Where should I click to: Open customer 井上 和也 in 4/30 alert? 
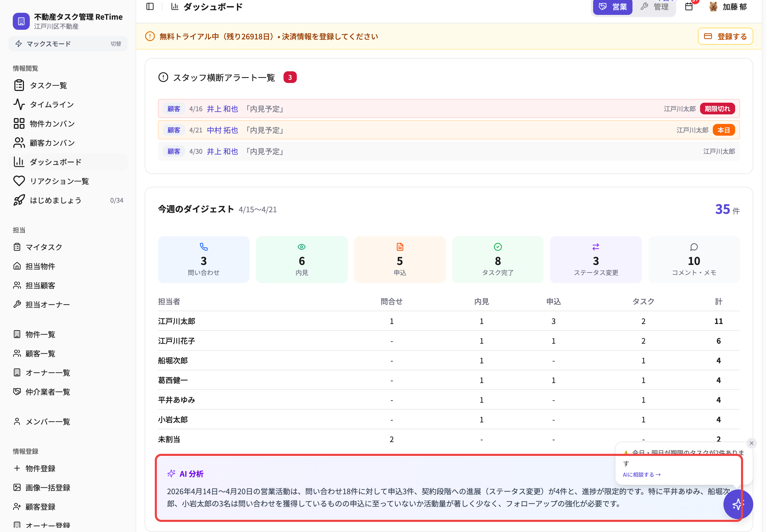pos(222,151)
